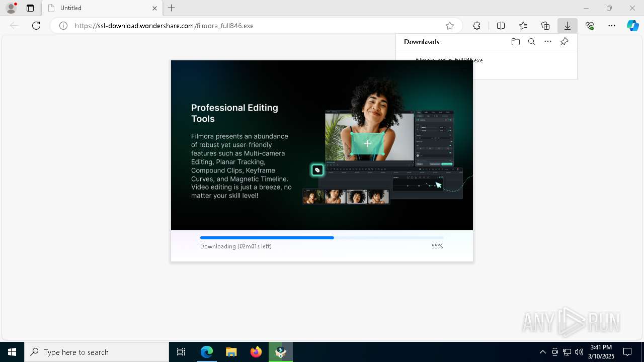The image size is (644, 362).
Task: Click the 55% progress value
Action: (x=437, y=246)
